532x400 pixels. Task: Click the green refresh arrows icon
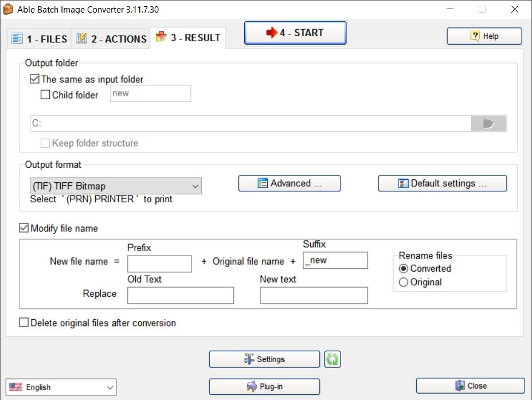tap(332, 359)
